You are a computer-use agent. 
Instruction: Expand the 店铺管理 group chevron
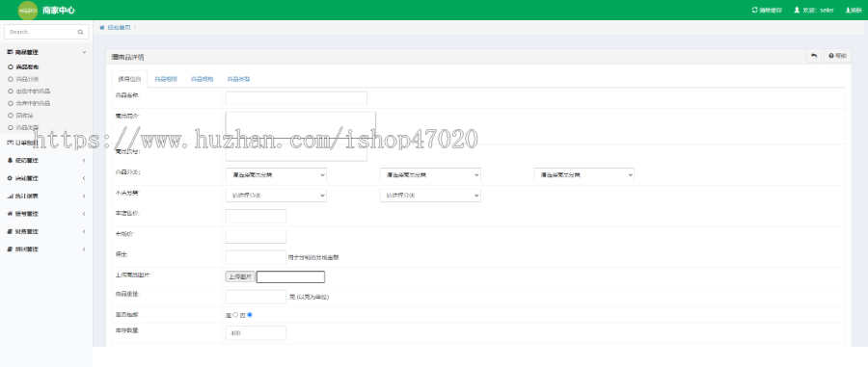coord(84,178)
